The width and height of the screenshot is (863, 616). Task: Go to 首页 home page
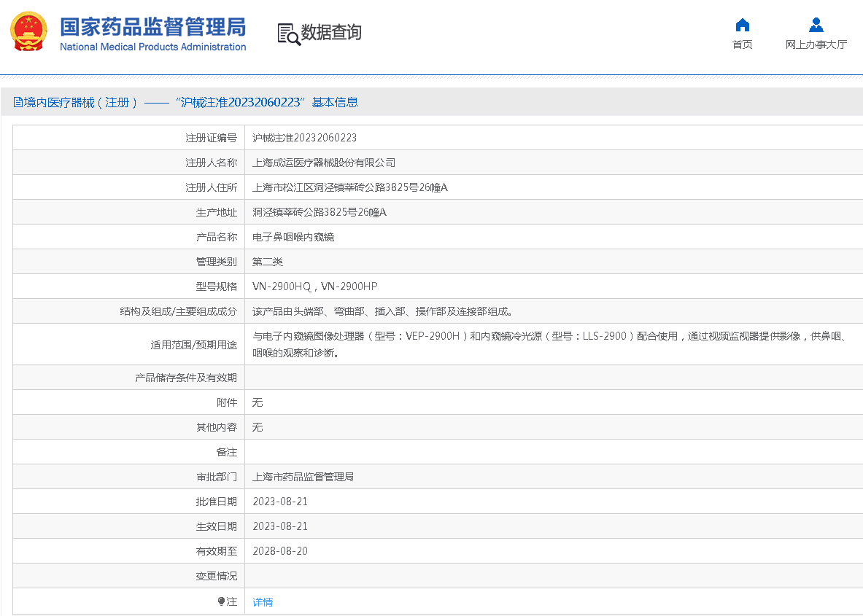[x=742, y=44]
